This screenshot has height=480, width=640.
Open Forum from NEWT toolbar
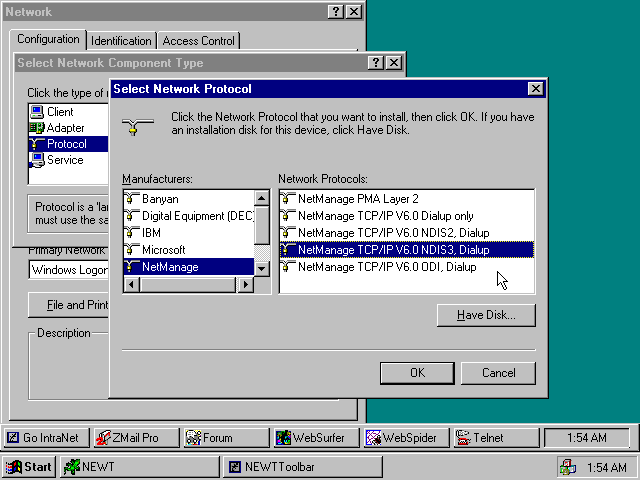(227, 438)
